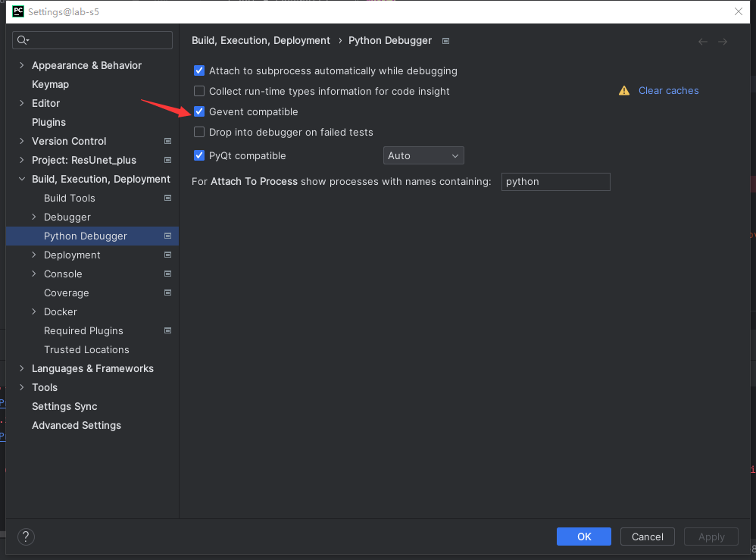756x560 pixels.
Task: Confirm settings with the OK button
Action: click(584, 537)
